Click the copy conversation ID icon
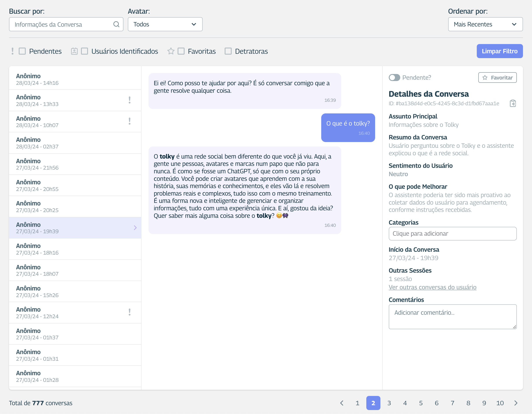 [x=513, y=103]
